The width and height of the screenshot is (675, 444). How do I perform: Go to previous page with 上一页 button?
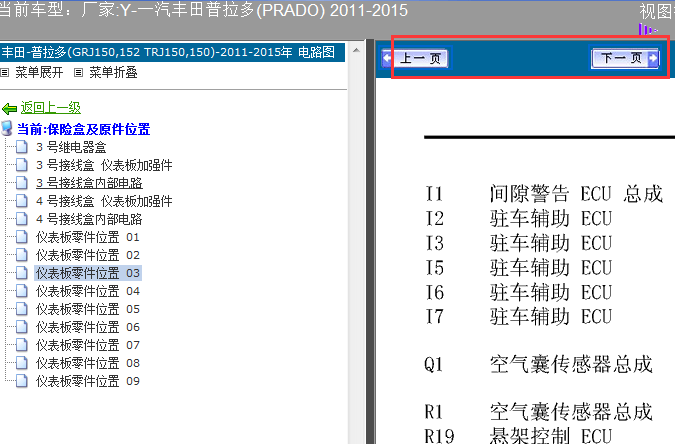(x=415, y=58)
